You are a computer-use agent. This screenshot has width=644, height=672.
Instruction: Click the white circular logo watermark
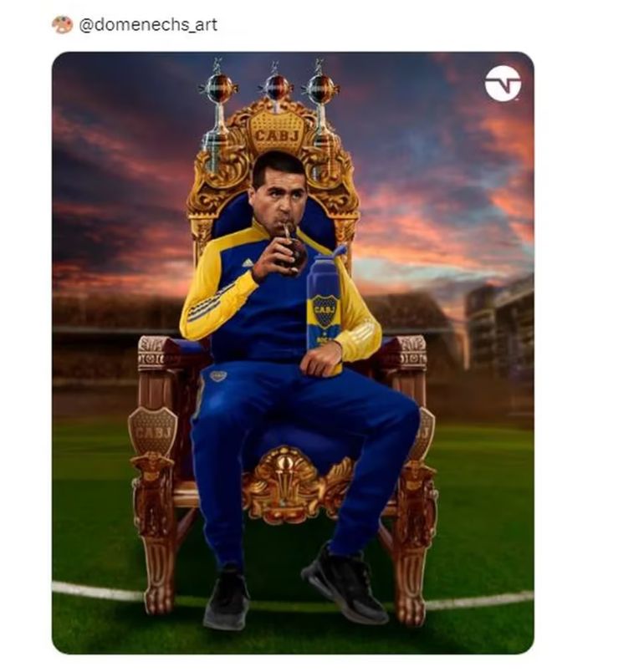coord(503,84)
